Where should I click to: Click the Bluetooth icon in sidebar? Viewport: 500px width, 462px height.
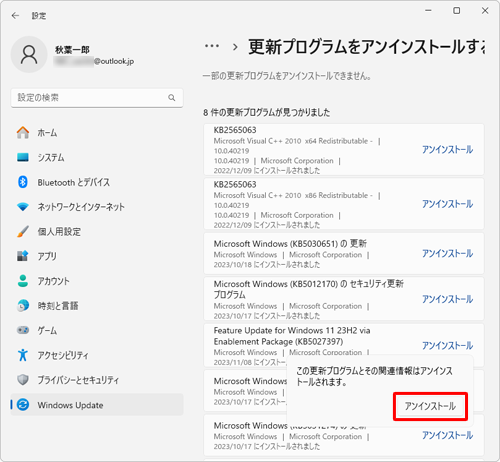(x=23, y=182)
